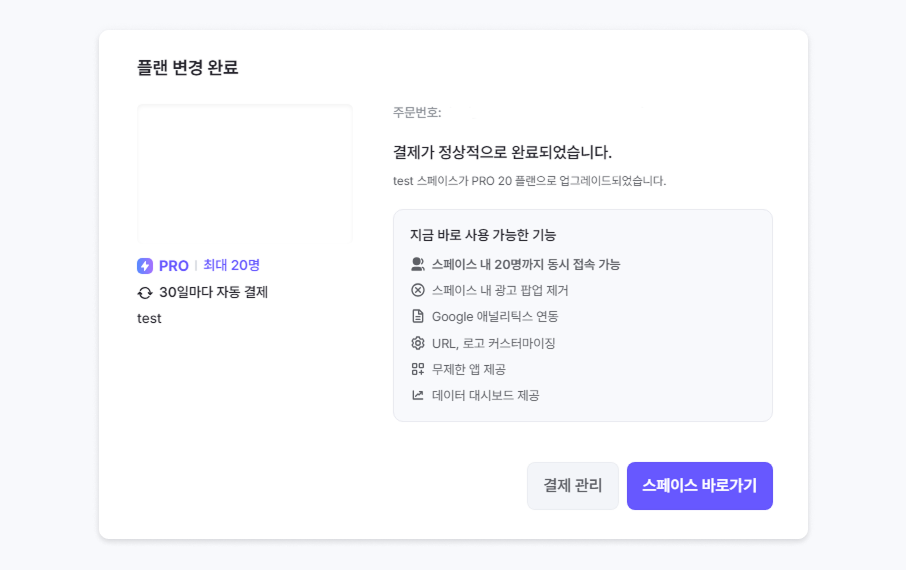Click the blank plan thumbnail image

245,173
